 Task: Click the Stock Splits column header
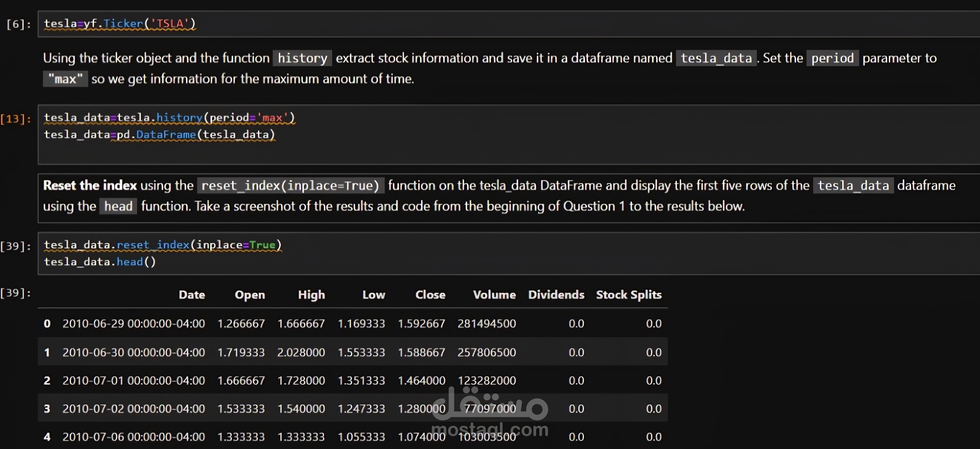pos(629,295)
